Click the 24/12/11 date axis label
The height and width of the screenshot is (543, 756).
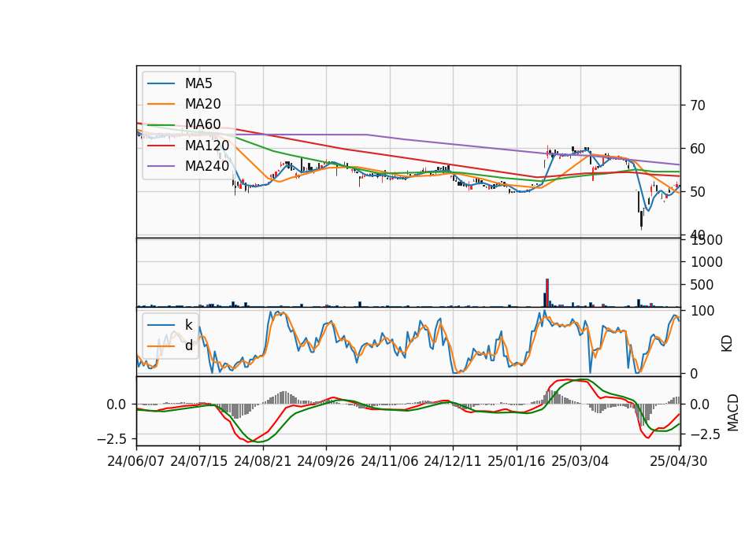(452, 461)
